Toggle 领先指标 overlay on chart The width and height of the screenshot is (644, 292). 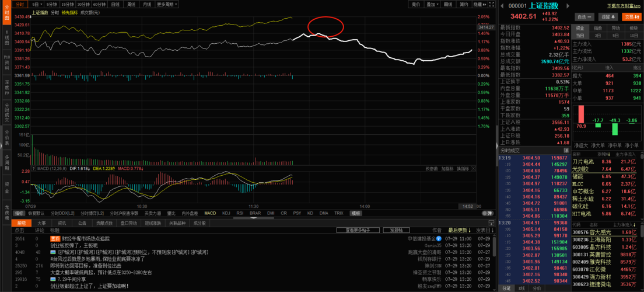tap(69, 13)
